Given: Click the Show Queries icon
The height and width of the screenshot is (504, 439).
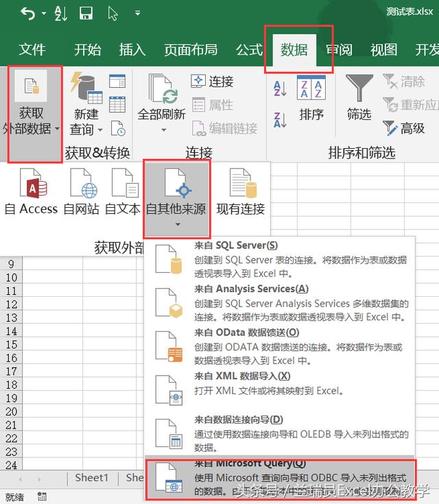Looking at the screenshot, I should [117, 81].
